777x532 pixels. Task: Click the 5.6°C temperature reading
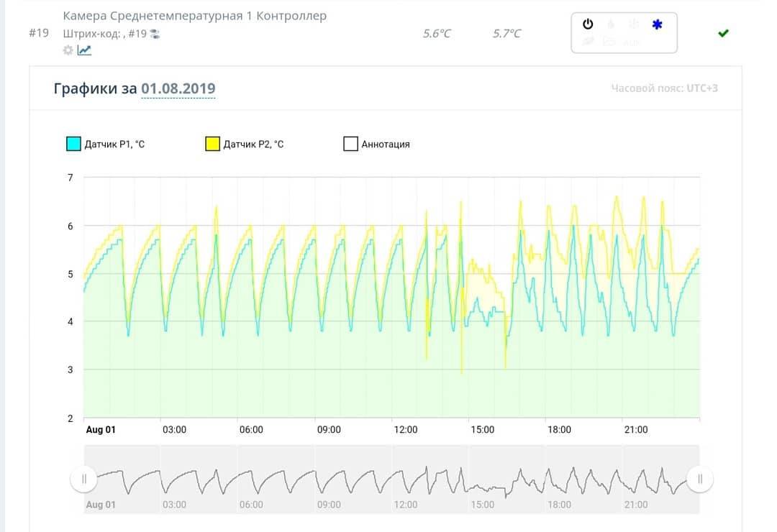point(437,34)
